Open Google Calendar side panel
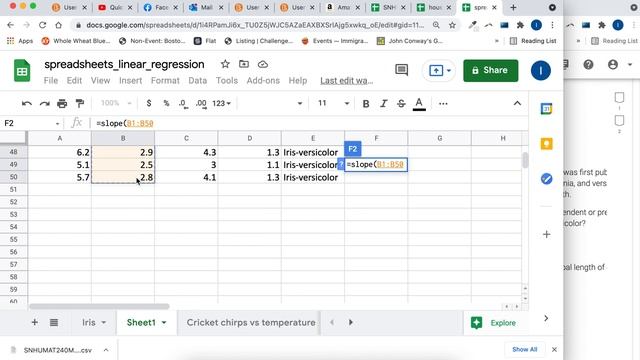Screen dimensions: 640x360 click(547, 109)
